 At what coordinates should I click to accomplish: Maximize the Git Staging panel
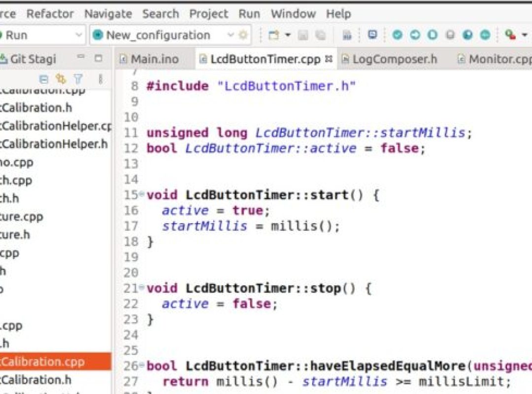click(x=99, y=59)
